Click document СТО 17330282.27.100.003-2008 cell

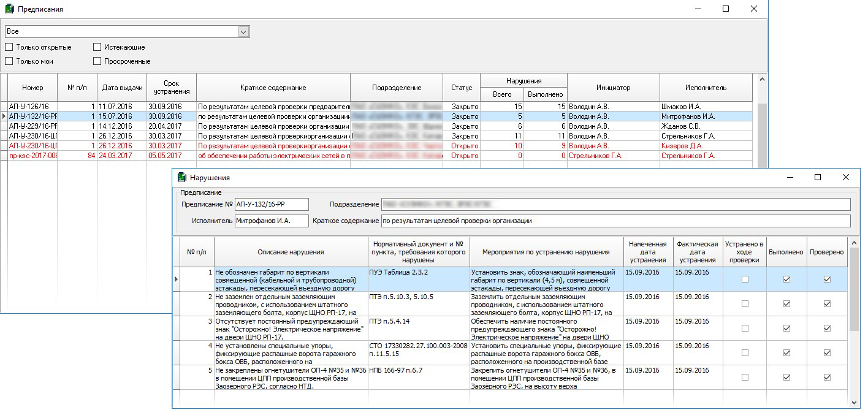(x=419, y=353)
